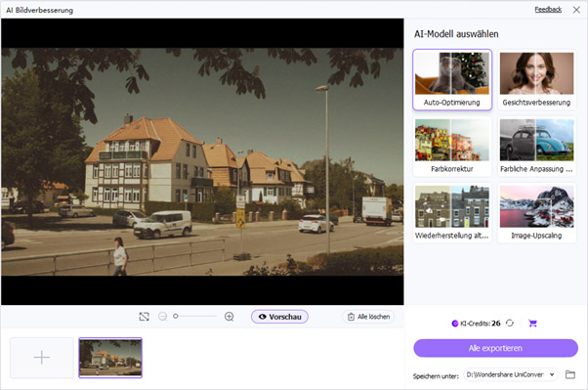The image size is (588, 390).
Task: Select the Image-Upscaling AI model
Action: 536,212
